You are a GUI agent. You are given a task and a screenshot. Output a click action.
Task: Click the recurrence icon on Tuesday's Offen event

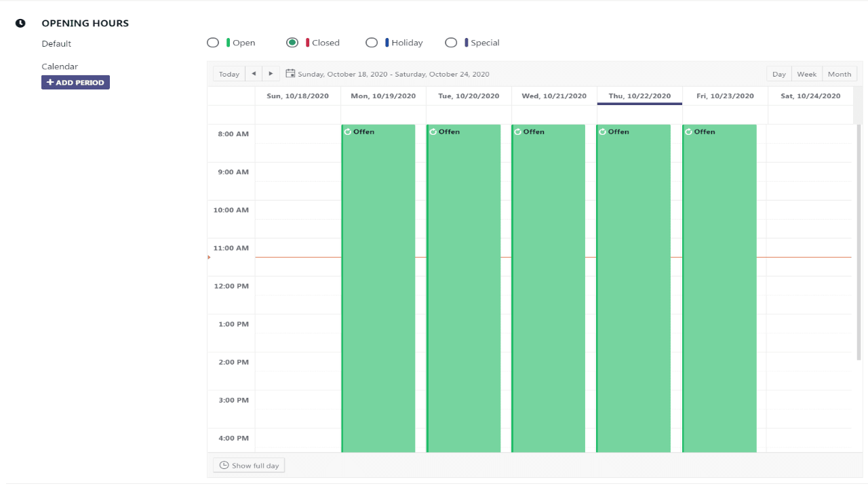(433, 131)
